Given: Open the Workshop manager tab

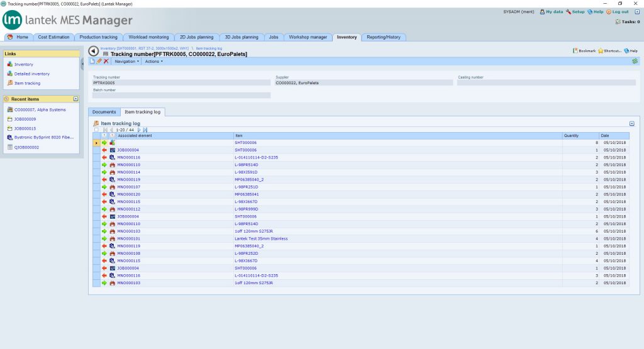Looking at the screenshot, I should (x=308, y=37).
